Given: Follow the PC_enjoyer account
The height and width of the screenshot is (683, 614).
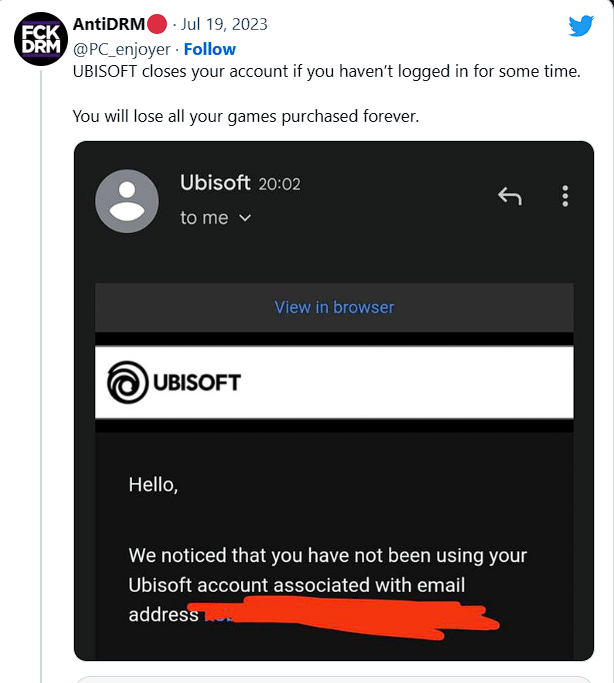Looking at the screenshot, I should tap(210, 49).
